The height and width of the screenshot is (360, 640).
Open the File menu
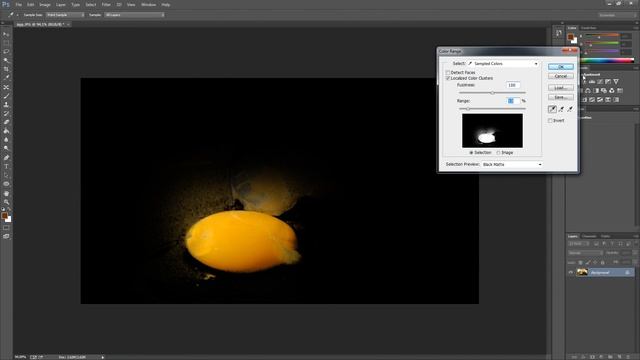click(x=18, y=4)
